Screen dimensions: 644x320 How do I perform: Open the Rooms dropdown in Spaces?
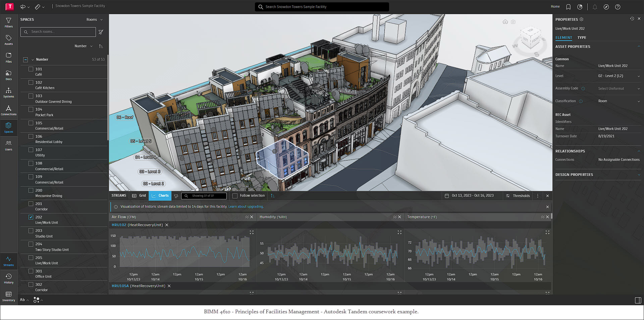95,20
